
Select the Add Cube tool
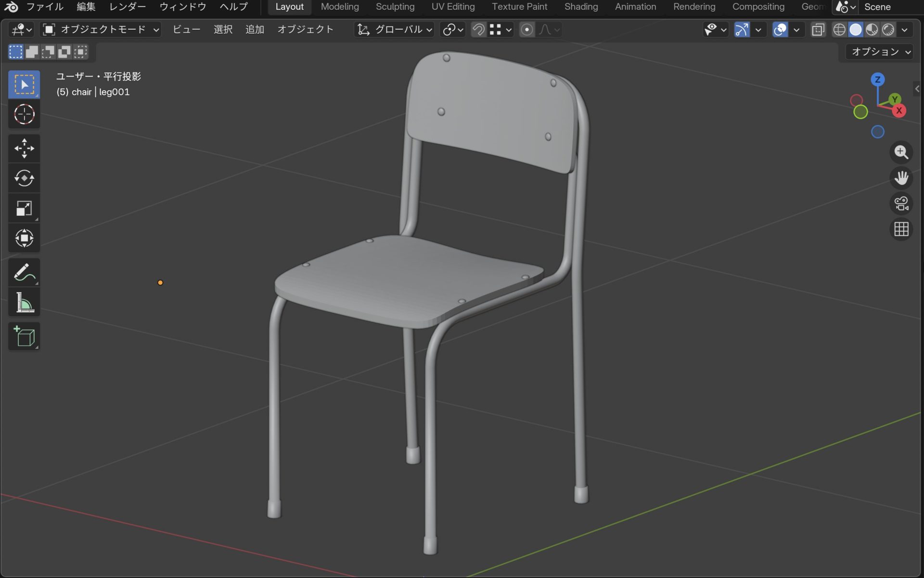point(24,336)
